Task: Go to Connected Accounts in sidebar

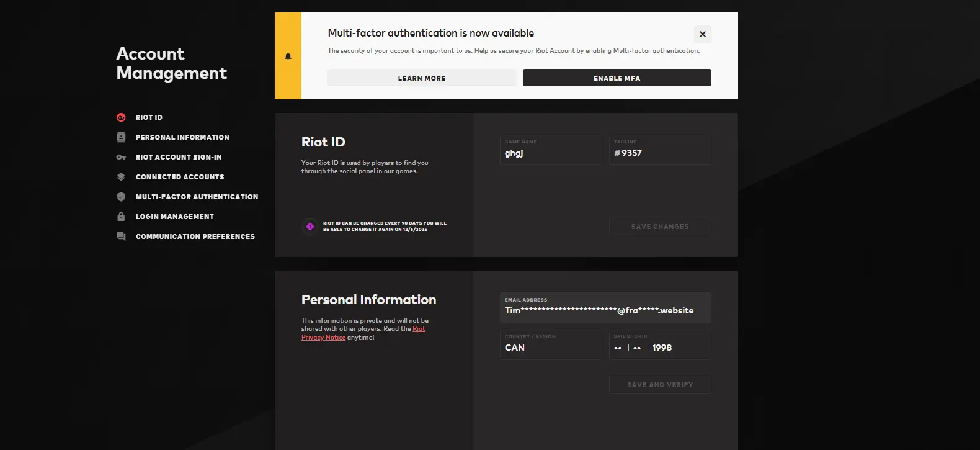Action: [x=180, y=177]
